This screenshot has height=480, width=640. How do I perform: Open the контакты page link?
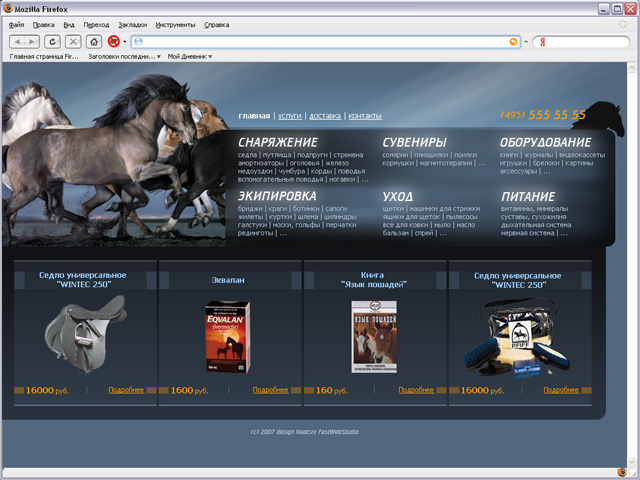click(x=365, y=116)
